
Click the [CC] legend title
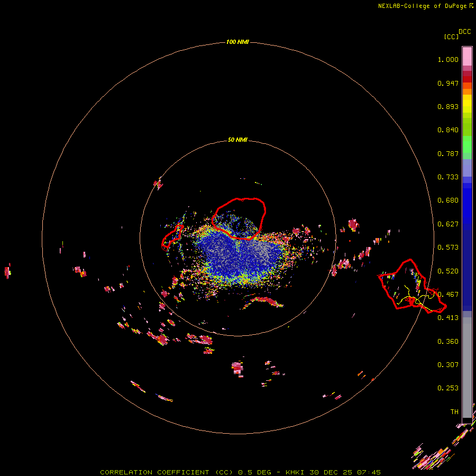coord(451,36)
